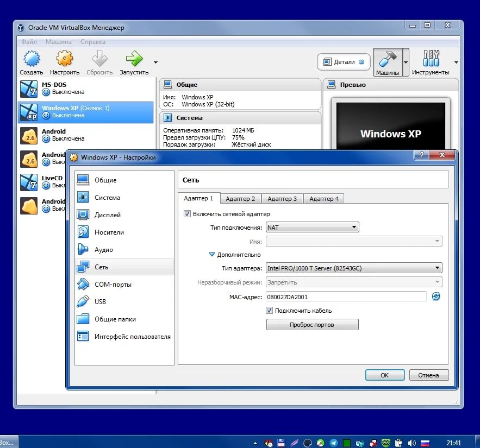The width and height of the screenshot is (480, 448).
Task: Click the Настроить gear icon in toolbar
Action: pyautogui.click(x=65, y=59)
